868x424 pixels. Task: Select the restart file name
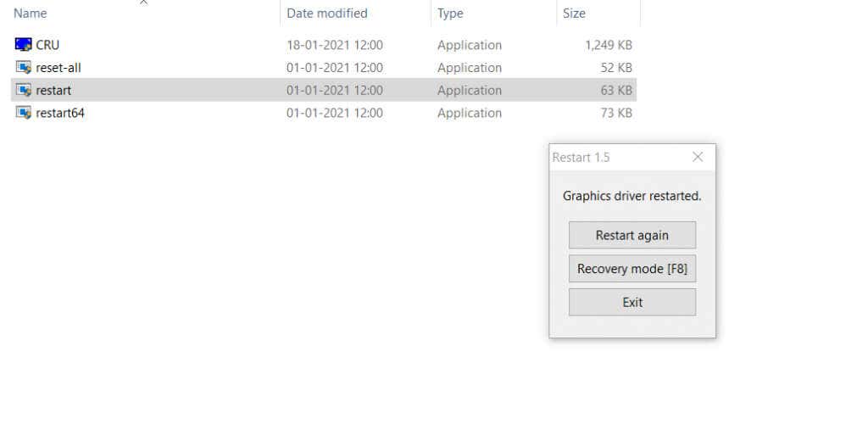(x=53, y=90)
